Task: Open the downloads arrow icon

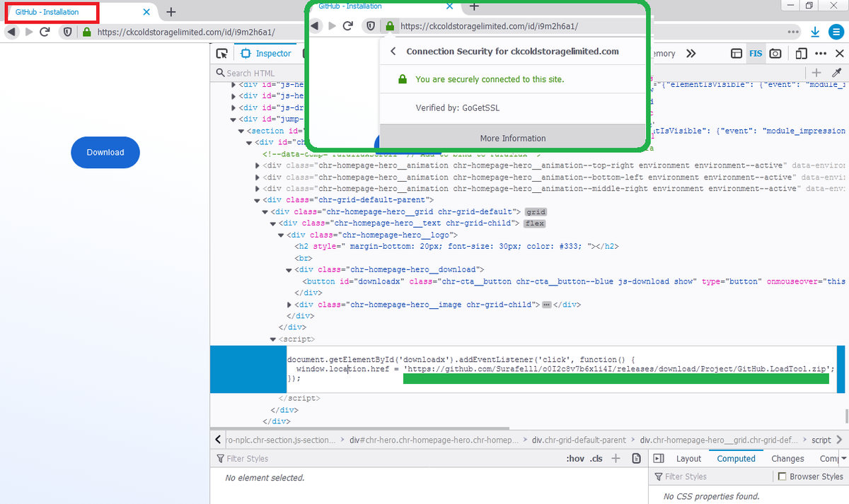Action: [x=815, y=32]
